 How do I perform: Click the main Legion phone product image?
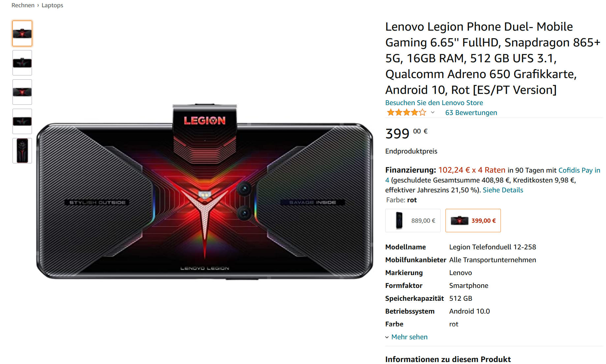pos(205,191)
